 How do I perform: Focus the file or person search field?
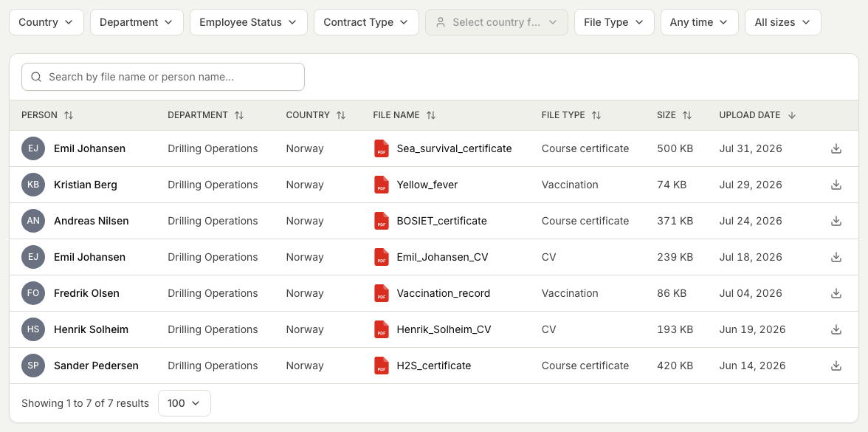pos(162,77)
